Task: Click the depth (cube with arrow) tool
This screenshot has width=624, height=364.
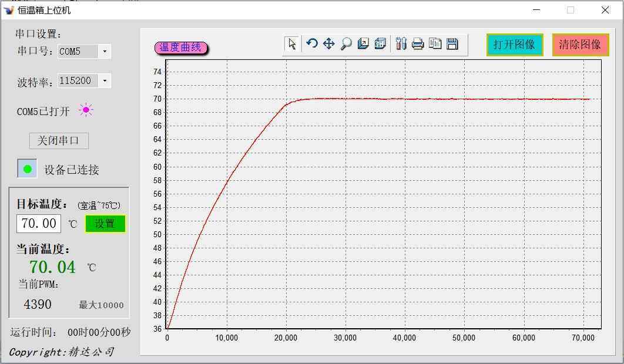Action: click(363, 43)
